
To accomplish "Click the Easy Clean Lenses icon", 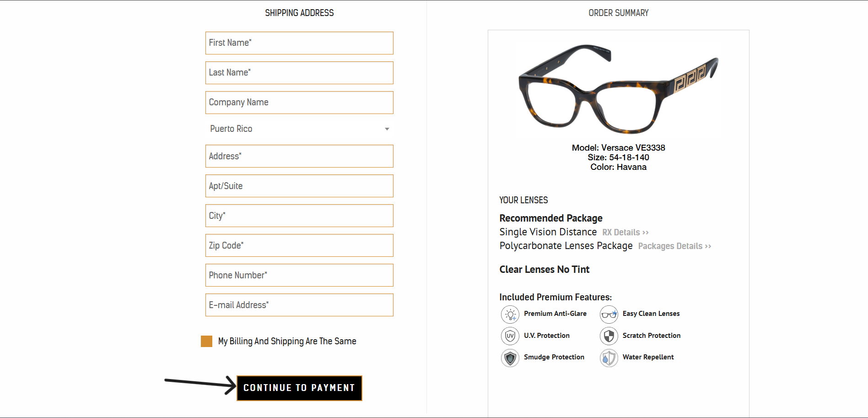I will [x=609, y=315].
